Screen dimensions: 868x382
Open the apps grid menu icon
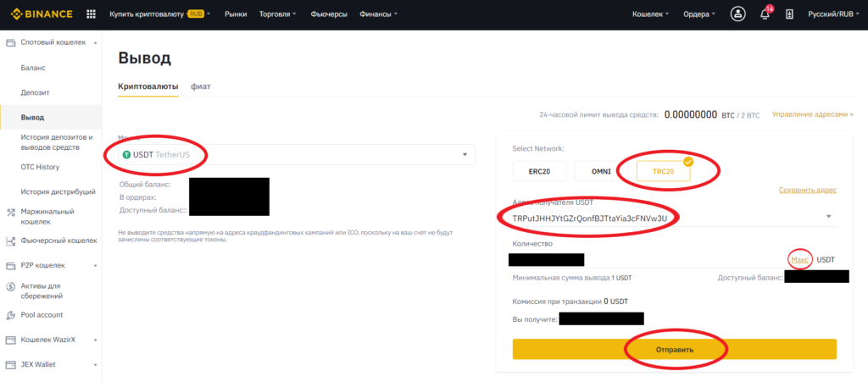92,14
